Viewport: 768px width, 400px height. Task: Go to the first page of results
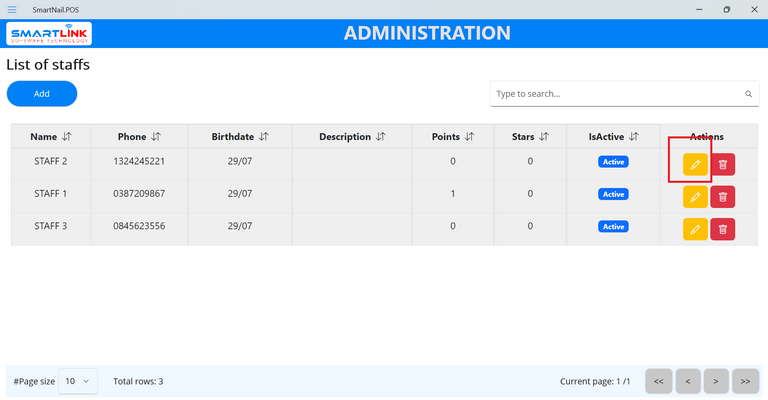(657, 381)
